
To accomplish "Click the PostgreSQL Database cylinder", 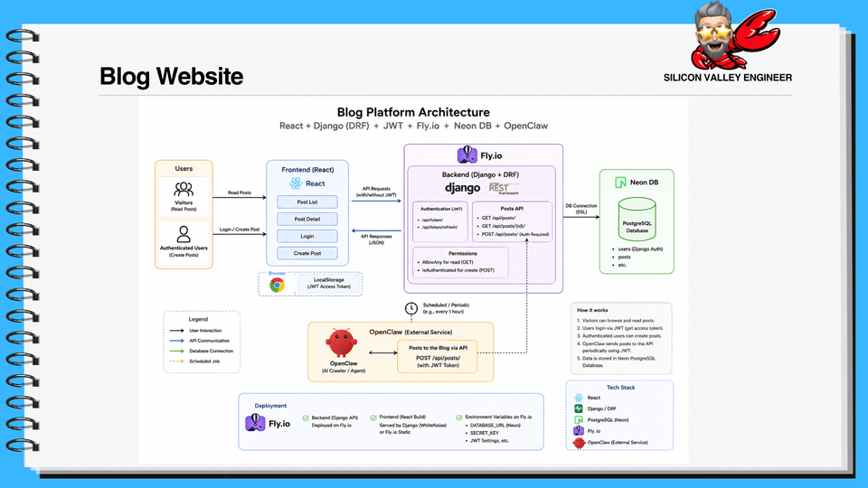I will pos(637,221).
